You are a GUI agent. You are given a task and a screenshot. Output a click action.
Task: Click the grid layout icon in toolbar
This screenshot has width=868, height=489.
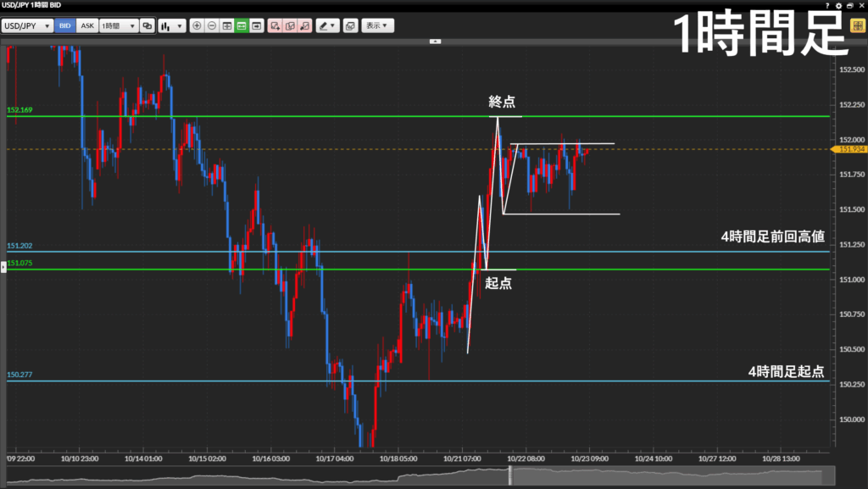pyautogui.click(x=226, y=25)
